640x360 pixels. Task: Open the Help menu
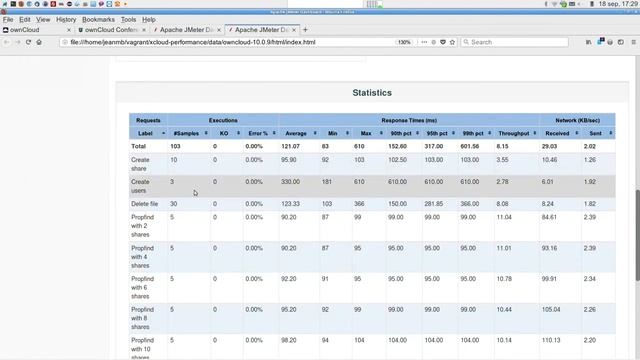pyautogui.click(x=149, y=20)
